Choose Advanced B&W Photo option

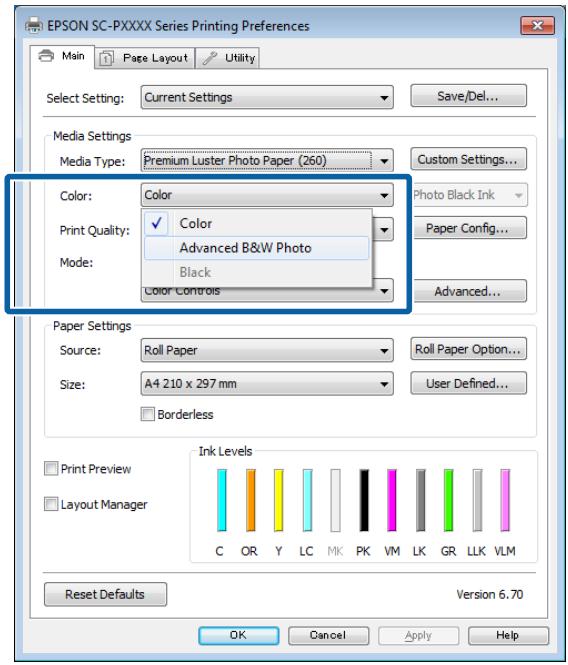point(257,248)
